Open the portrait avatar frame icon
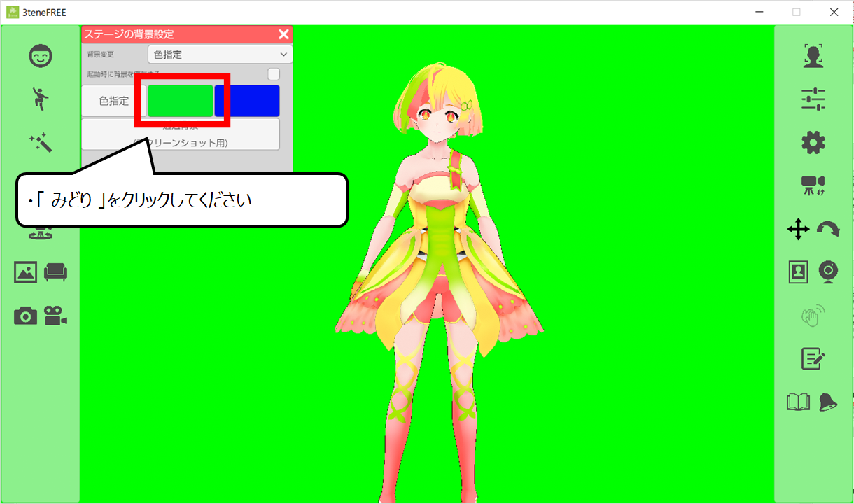The height and width of the screenshot is (504, 854). tap(799, 272)
